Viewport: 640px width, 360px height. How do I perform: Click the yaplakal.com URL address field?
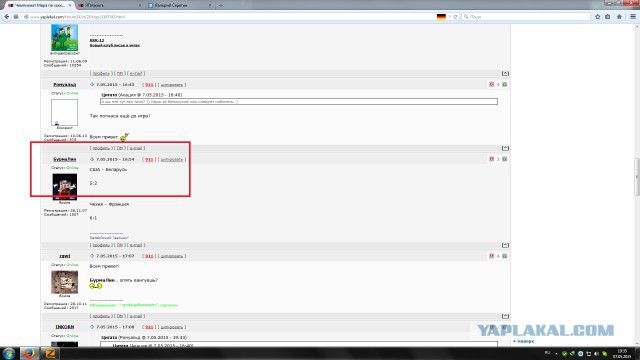pyautogui.click(x=229, y=17)
